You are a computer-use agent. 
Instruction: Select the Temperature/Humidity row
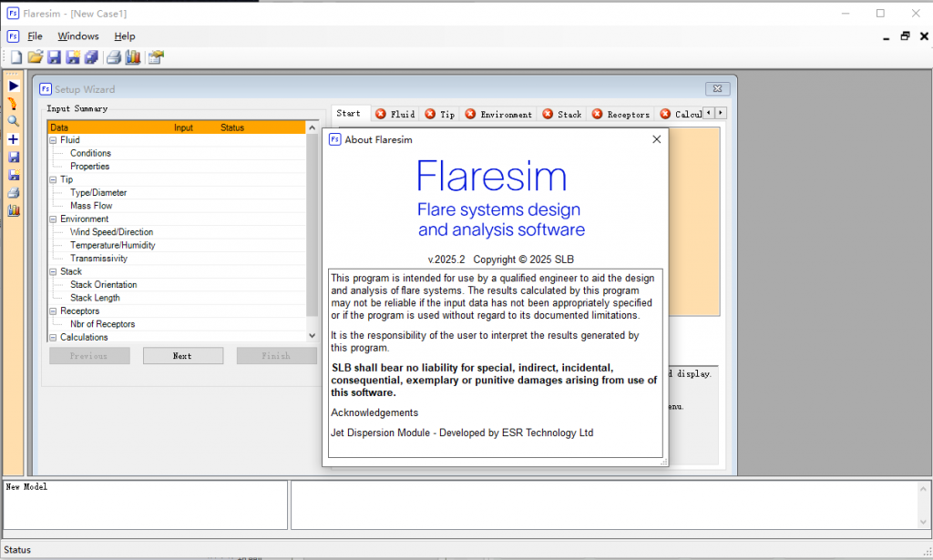(x=112, y=245)
